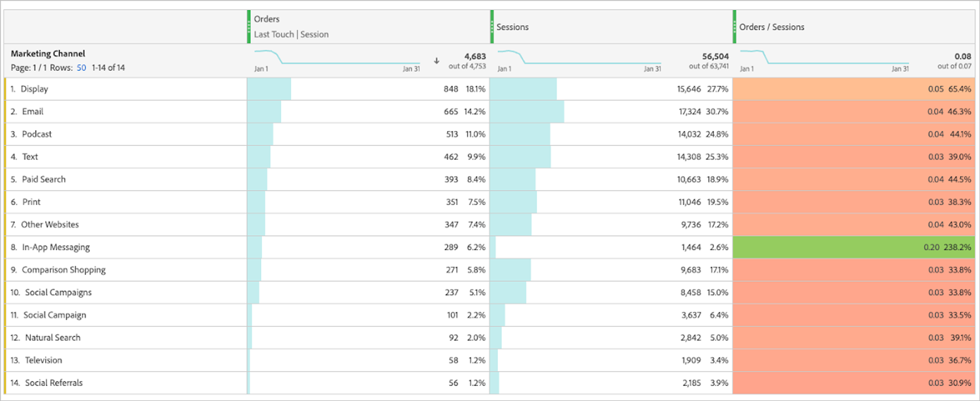Open the Orders column header menu
This screenshot has height=401, width=980.
(266, 19)
